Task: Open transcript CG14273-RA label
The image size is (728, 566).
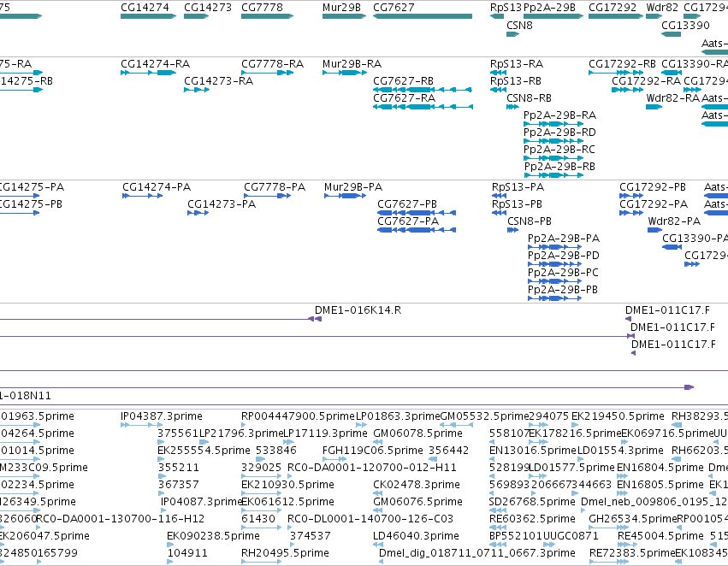Action: tap(218, 80)
